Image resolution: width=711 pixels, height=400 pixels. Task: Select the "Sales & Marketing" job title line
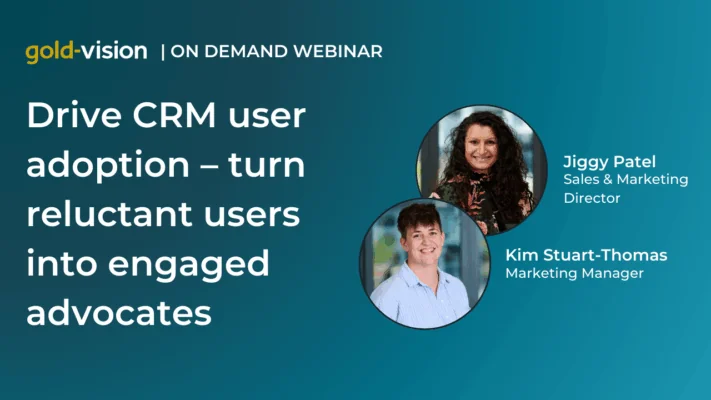(626, 180)
